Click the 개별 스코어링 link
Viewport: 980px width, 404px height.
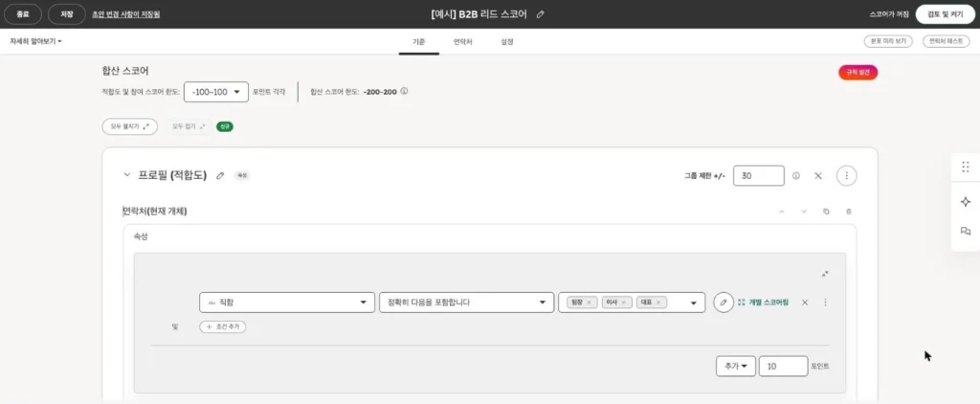click(x=763, y=303)
